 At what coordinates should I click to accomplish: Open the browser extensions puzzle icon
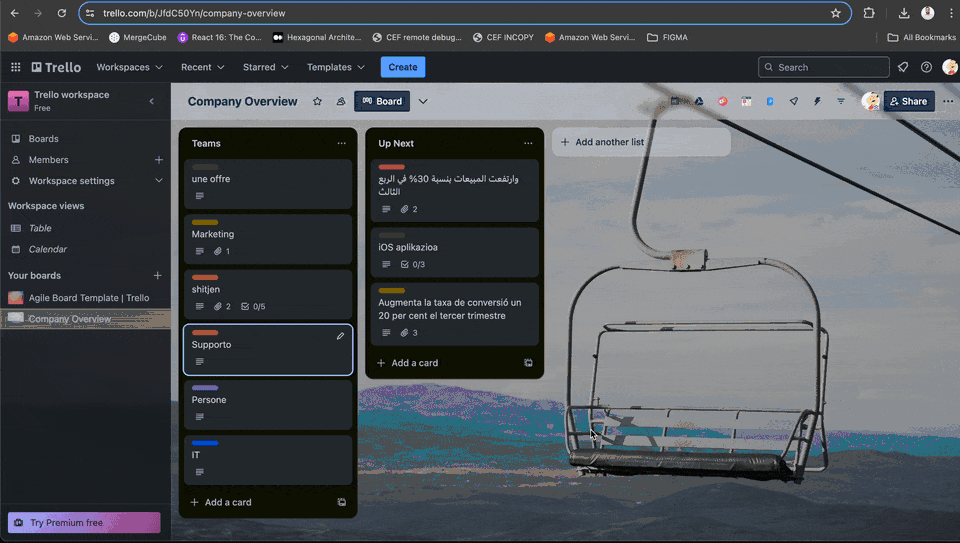coord(869,13)
